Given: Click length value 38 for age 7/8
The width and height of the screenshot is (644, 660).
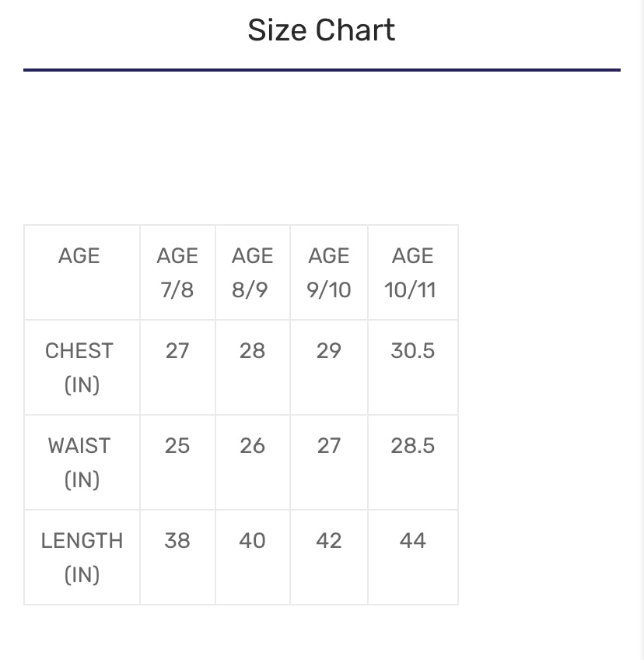Looking at the screenshot, I should [177, 541].
